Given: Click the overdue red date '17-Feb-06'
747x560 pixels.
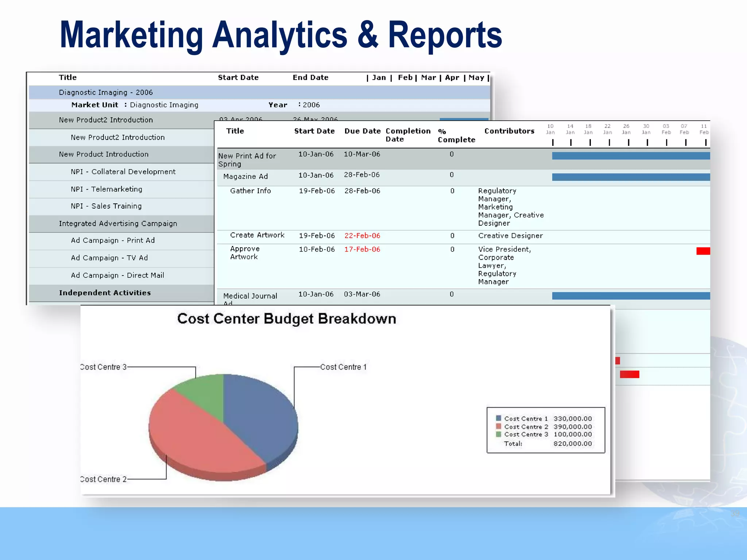Looking at the screenshot, I should click(x=362, y=249).
